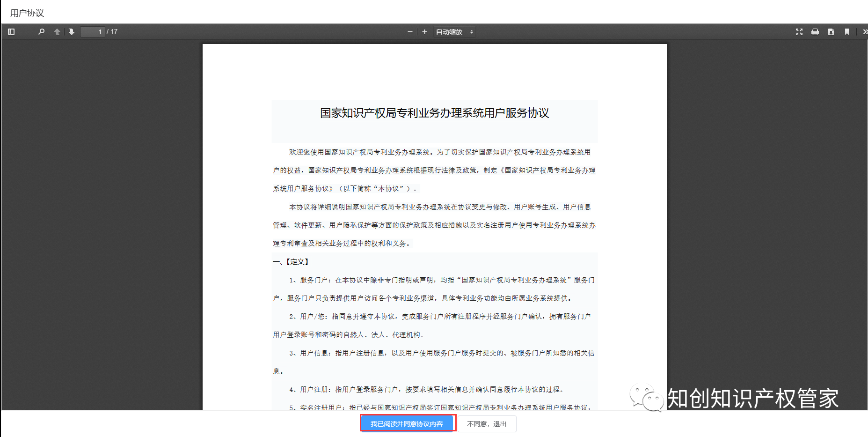
Task: Open the find in document search
Action: (x=41, y=32)
